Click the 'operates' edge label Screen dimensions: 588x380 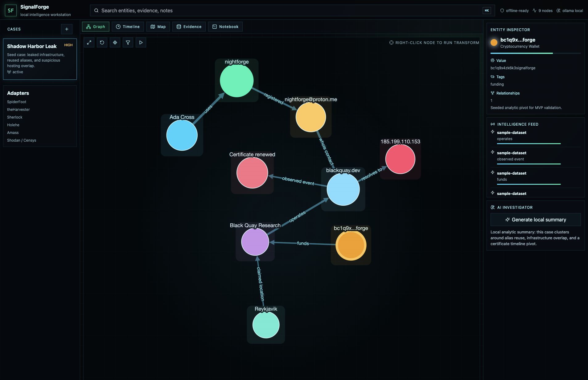click(x=298, y=216)
